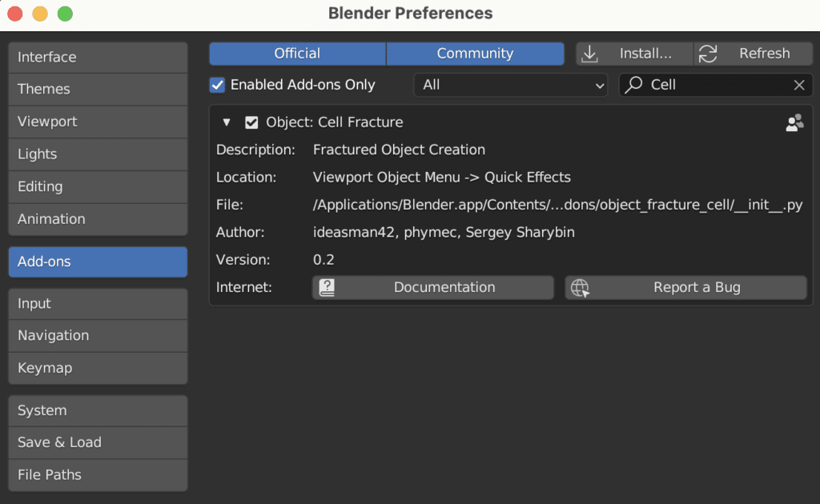Click the Documentation book icon
820x504 pixels.
(327, 288)
